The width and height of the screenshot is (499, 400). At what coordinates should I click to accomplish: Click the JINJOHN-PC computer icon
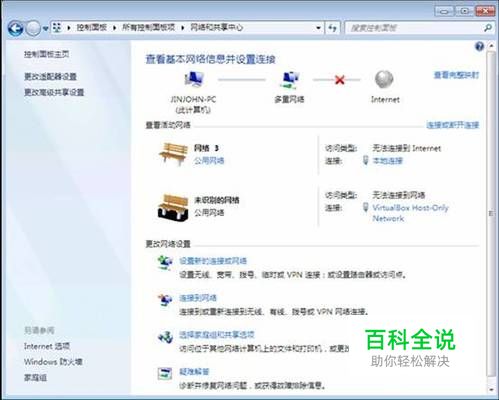point(194,79)
